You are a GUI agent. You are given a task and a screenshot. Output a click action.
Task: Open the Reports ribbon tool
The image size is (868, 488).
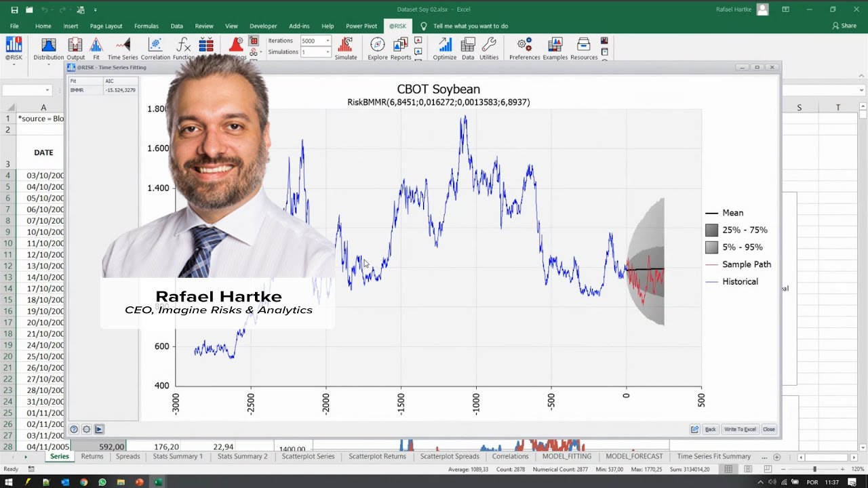click(x=401, y=49)
